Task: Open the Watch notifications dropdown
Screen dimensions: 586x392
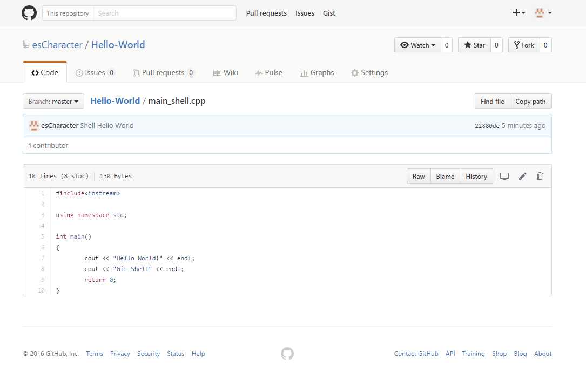Action: 417,45
